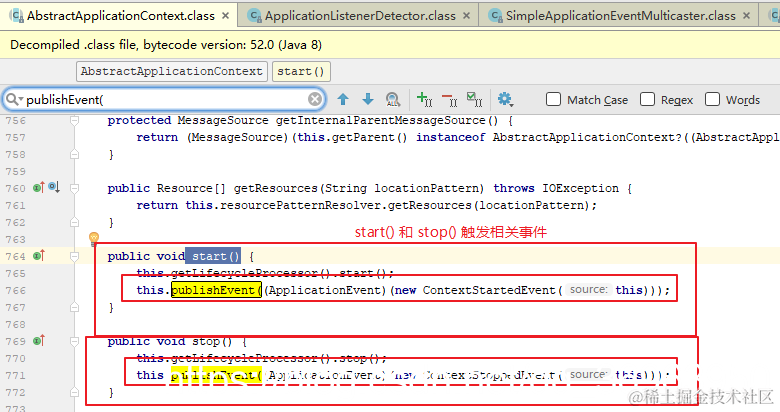Viewport: 780px width, 412px height.
Task: Enable Match Case checkbox
Action: point(553,100)
